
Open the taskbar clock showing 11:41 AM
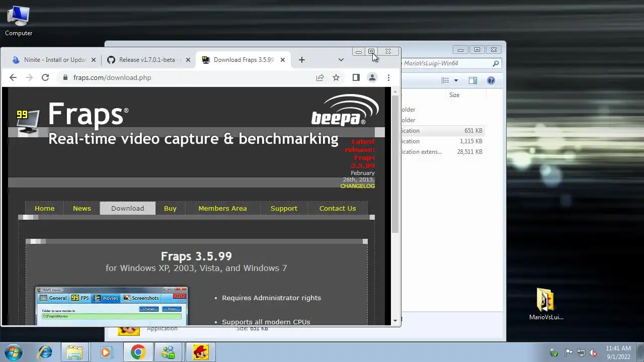618,352
